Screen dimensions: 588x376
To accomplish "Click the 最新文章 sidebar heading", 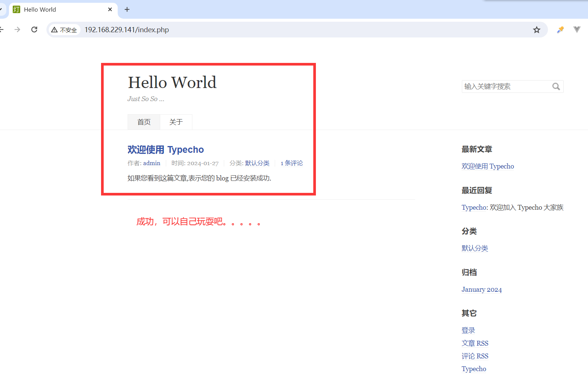I will coord(476,149).
